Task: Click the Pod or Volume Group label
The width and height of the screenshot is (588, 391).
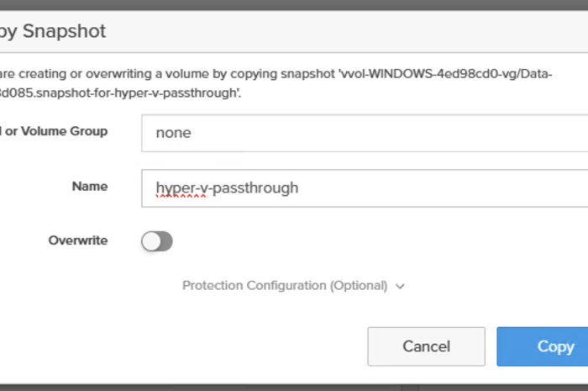Action: 55,131
